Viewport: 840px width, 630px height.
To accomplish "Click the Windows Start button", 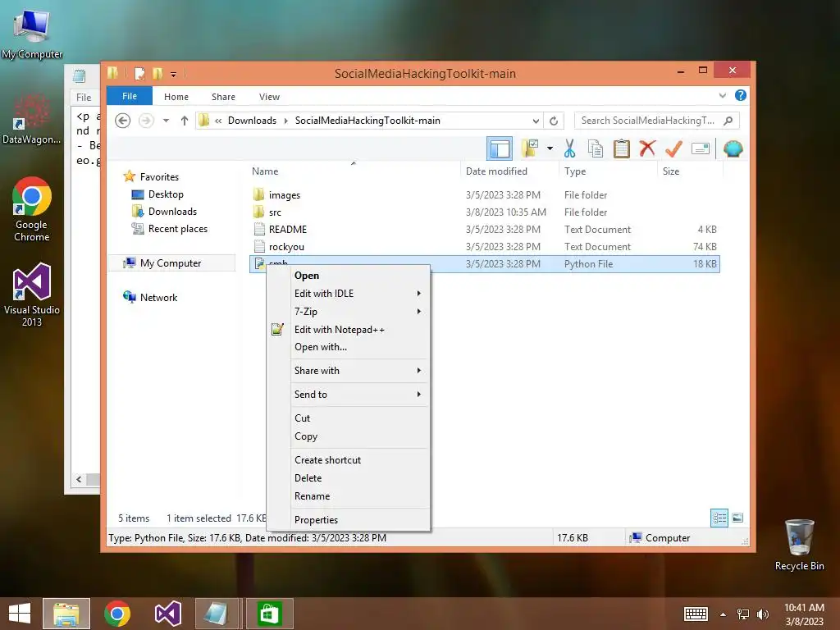I will tap(20, 614).
